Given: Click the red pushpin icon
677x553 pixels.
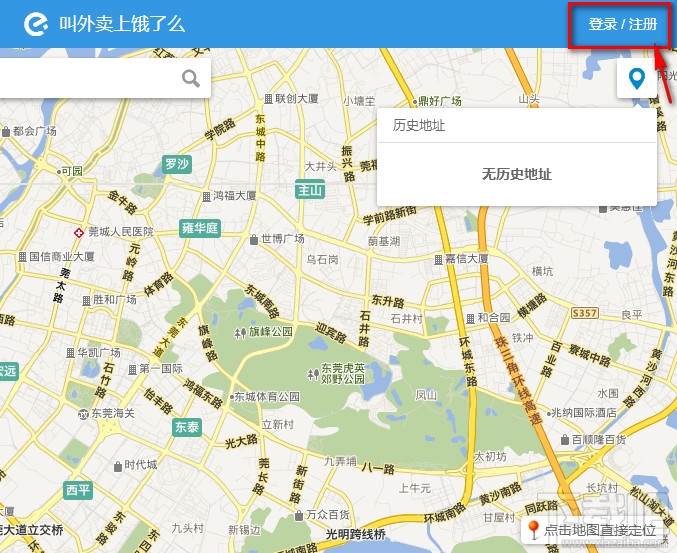Looking at the screenshot, I should pyautogui.click(x=534, y=530).
